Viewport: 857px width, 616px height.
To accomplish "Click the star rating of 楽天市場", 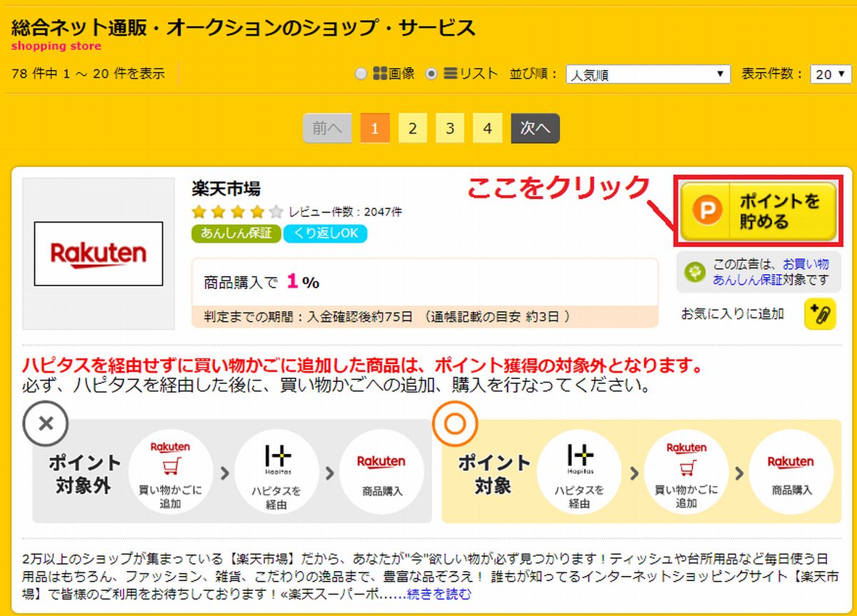I will 238,212.
